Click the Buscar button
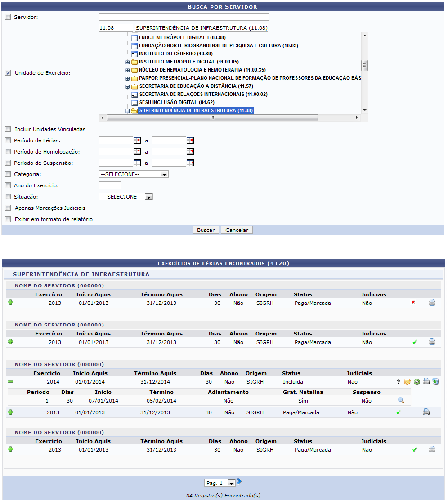448x502 pixels. [206, 230]
